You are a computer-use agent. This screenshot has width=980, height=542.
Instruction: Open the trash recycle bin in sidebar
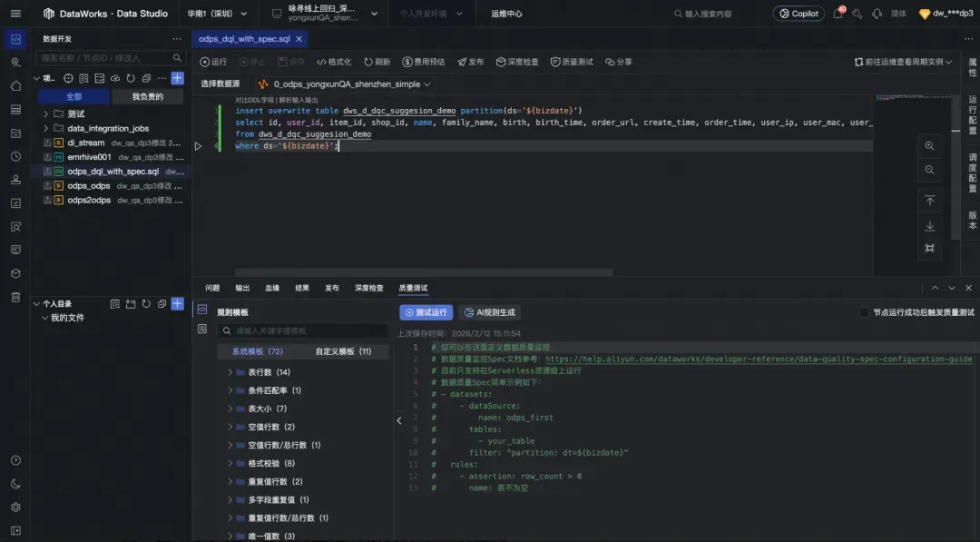15,297
